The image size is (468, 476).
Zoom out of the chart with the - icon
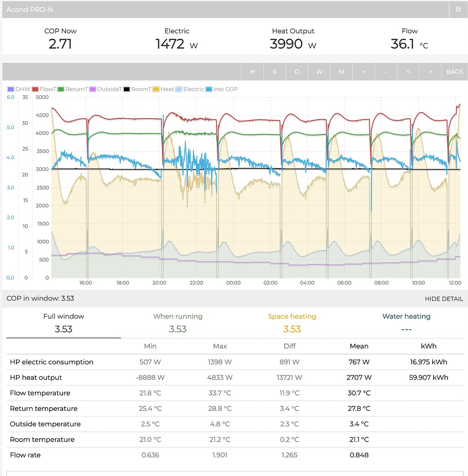(386, 72)
